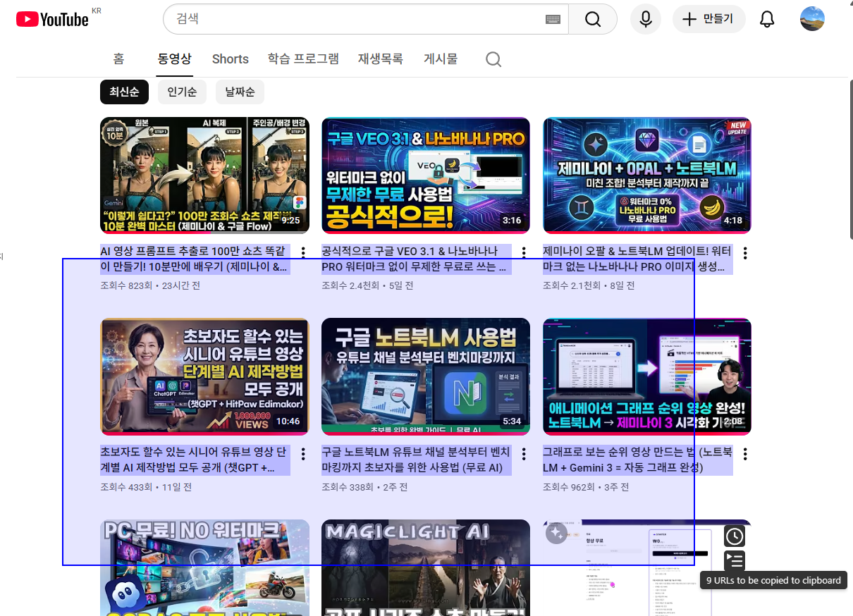Click the 조회수 2.1천회 • 8일 전 text
Screen dimensions: 853x616
[x=589, y=285]
